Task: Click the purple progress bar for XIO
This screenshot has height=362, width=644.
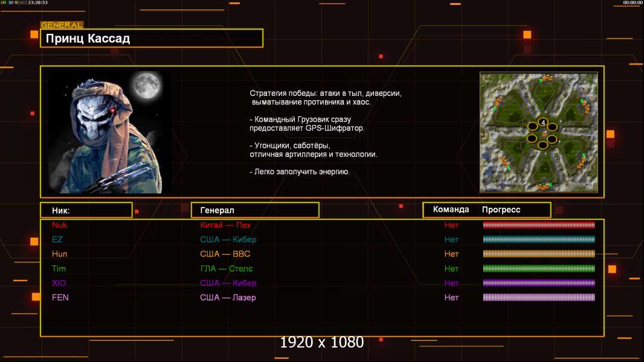Action: tap(539, 283)
